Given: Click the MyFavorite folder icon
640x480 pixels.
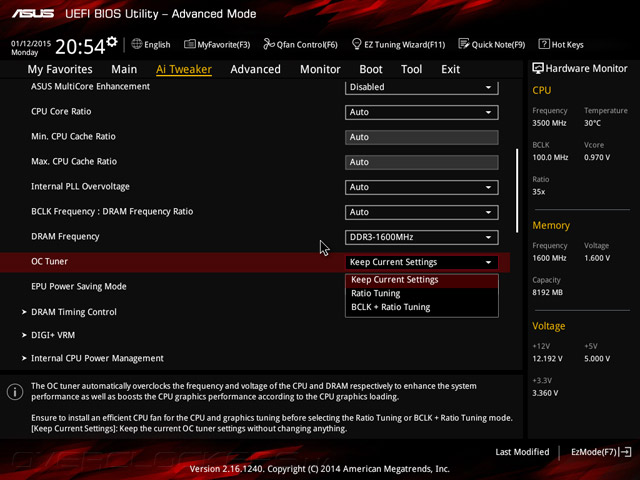Looking at the screenshot, I should click(x=189, y=44).
